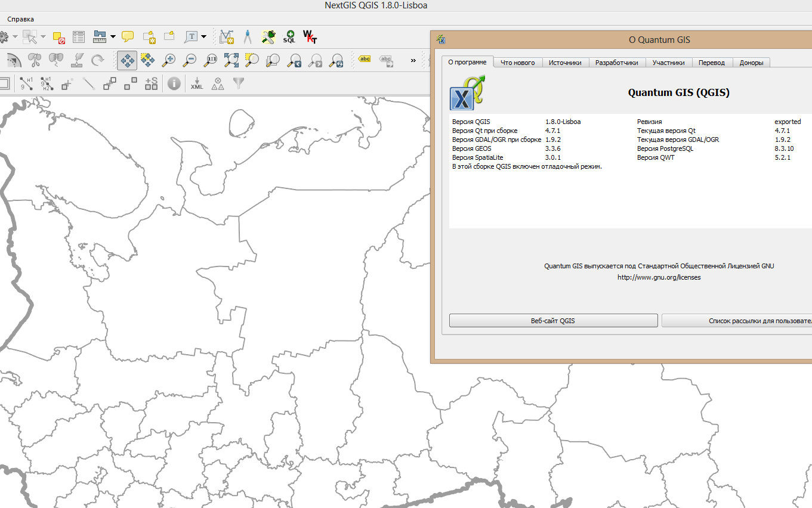812x508 pixels.
Task: Open the gnu.org/licenses link
Action: point(659,277)
